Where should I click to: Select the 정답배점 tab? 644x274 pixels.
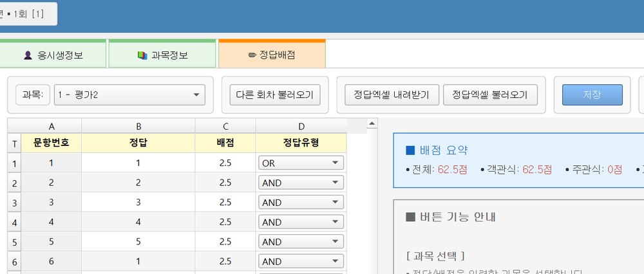coord(272,54)
